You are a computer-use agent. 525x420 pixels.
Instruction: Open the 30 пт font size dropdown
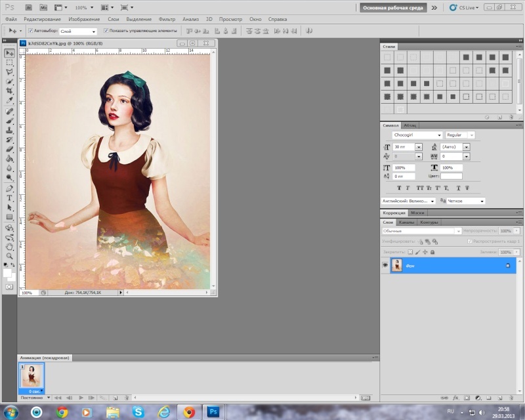pos(419,147)
